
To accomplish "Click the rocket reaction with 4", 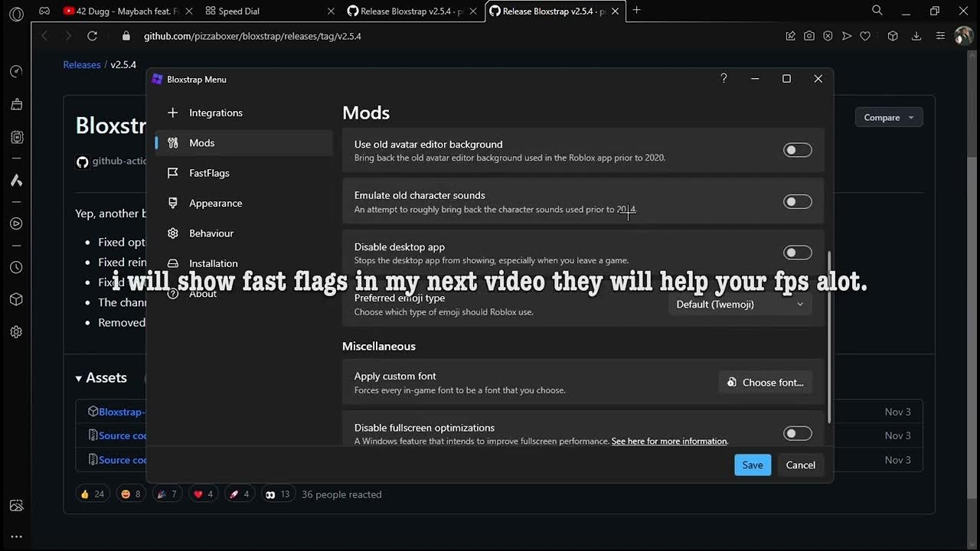I will point(239,494).
